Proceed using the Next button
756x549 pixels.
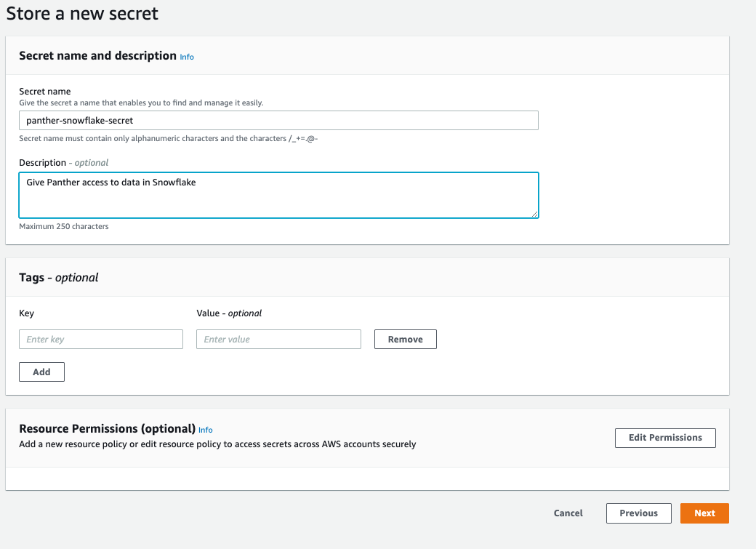(x=704, y=513)
